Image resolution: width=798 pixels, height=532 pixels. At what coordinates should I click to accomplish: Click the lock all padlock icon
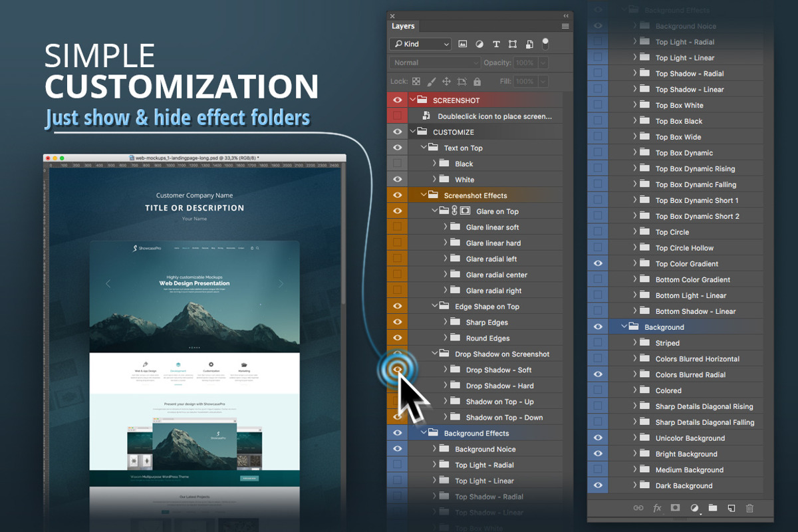(476, 80)
